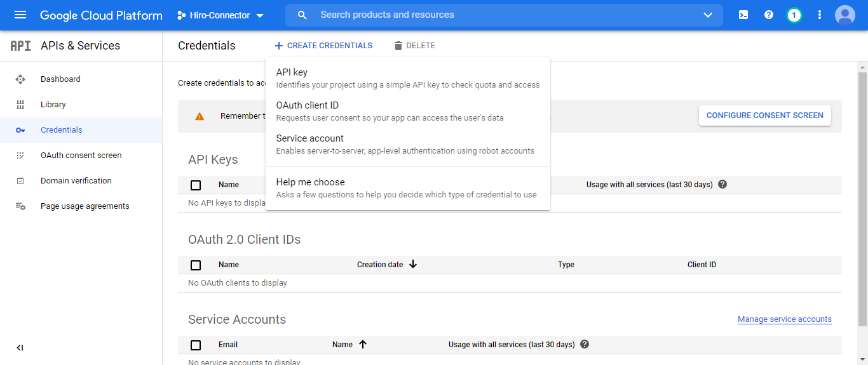Open OAuth consent screen page
The width and height of the screenshot is (868, 365).
(x=81, y=156)
